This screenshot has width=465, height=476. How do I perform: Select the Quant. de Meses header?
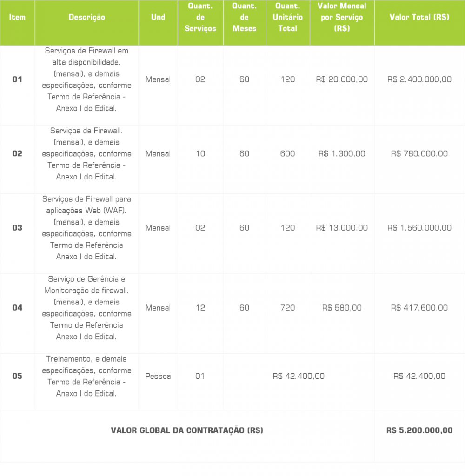coord(244,17)
